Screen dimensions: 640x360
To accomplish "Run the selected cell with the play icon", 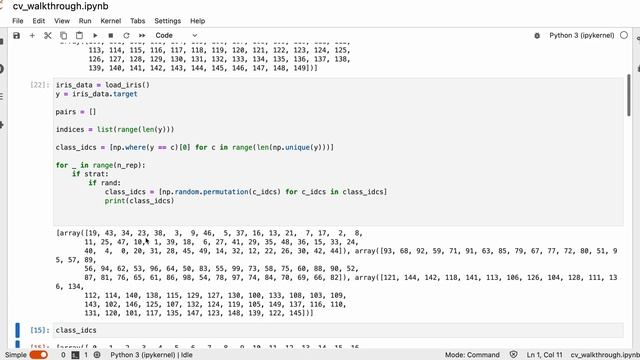I will (x=95, y=36).
